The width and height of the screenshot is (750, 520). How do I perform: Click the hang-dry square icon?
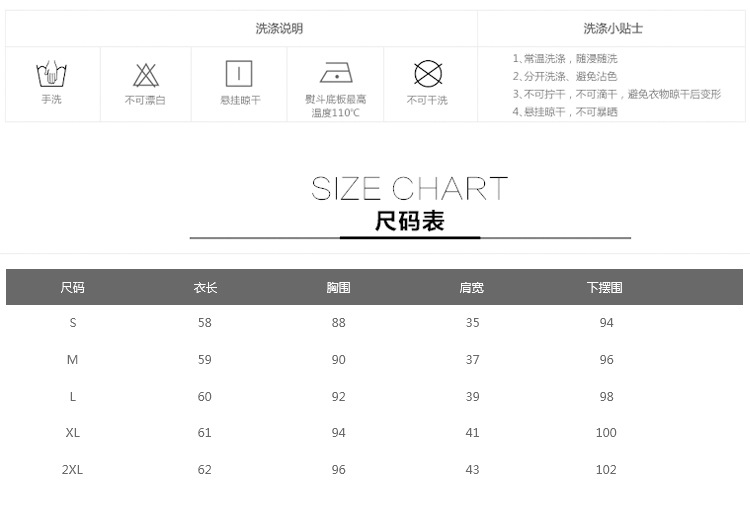(x=239, y=74)
